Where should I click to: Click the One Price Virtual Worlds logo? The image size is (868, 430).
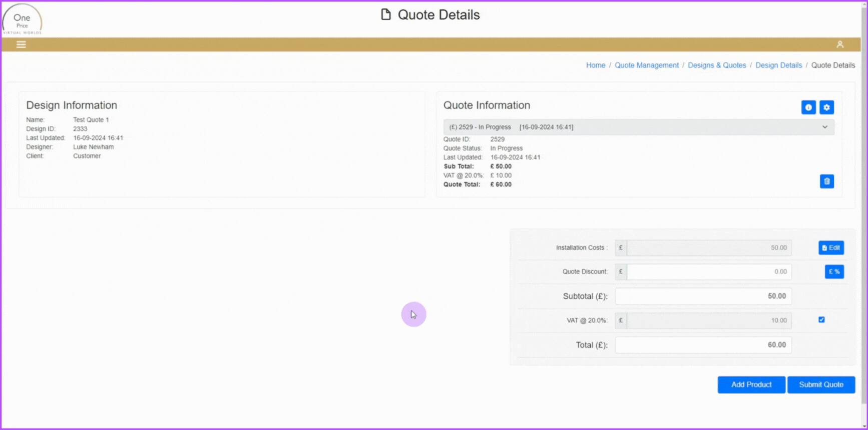(x=22, y=19)
